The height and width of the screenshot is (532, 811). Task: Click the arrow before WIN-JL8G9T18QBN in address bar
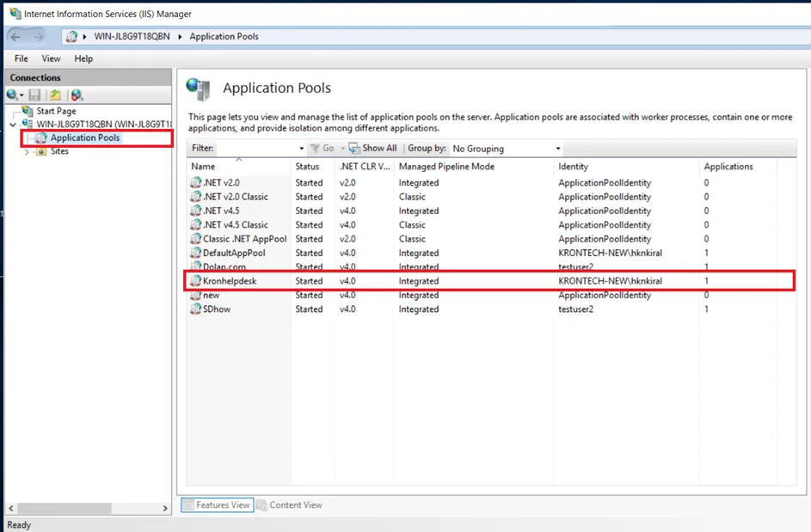pyautogui.click(x=85, y=37)
